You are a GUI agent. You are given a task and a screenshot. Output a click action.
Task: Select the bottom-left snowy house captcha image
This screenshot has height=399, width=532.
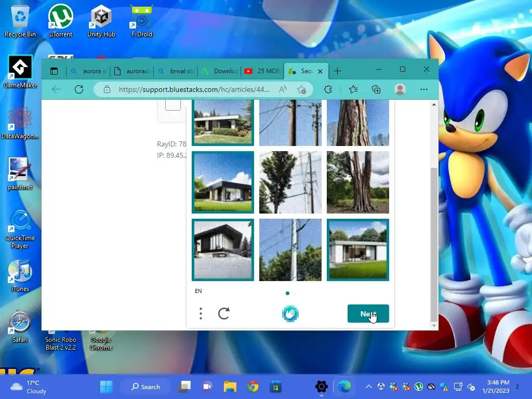pos(223,250)
